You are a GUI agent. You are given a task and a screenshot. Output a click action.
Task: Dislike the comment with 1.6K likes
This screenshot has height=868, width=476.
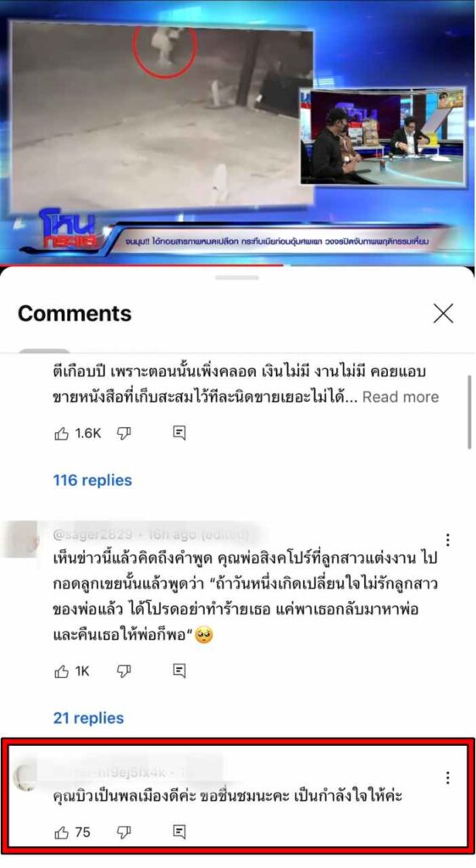click(x=124, y=434)
